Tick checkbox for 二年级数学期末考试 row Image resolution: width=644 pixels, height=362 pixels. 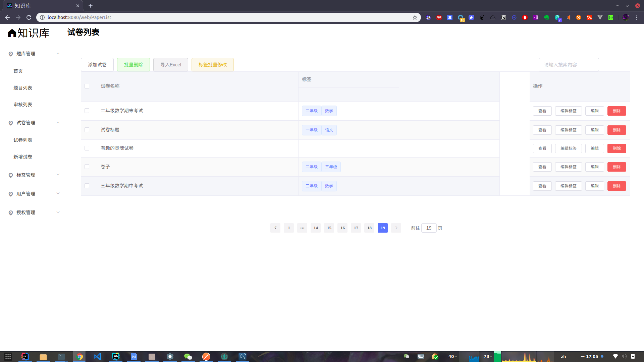point(87,111)
